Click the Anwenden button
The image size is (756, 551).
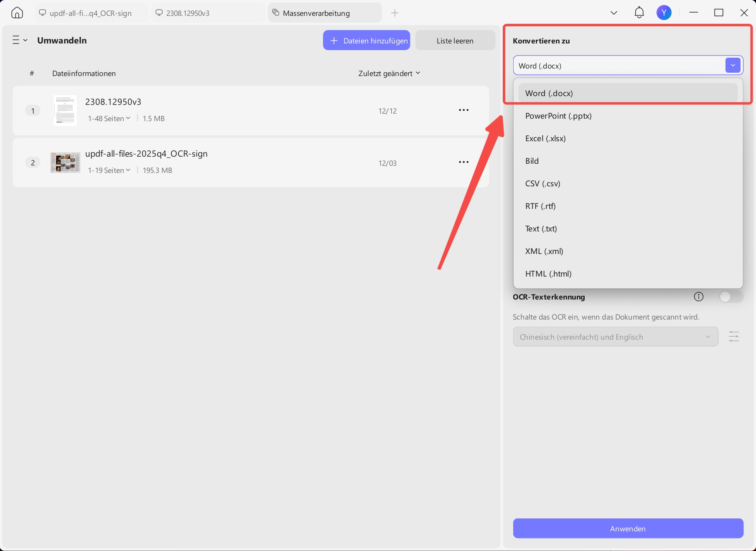pyautogui.click(x=628, y=528)
